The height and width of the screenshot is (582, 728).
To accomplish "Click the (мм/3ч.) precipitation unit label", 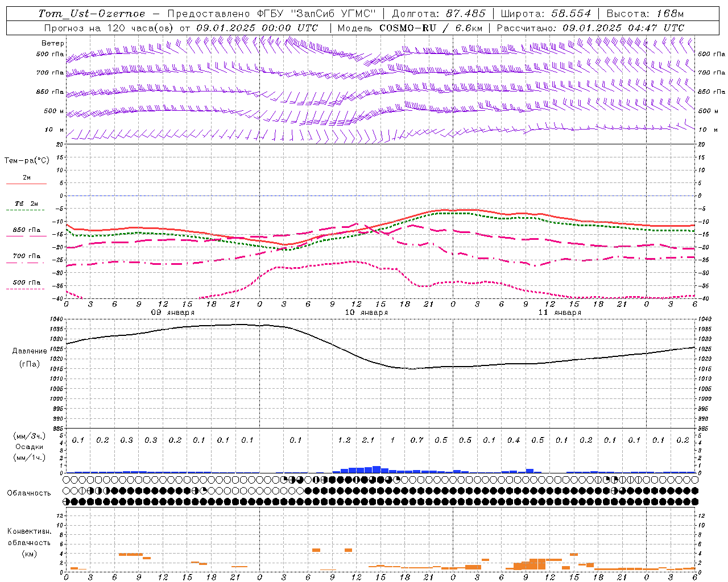I will (x=30, y=436).
